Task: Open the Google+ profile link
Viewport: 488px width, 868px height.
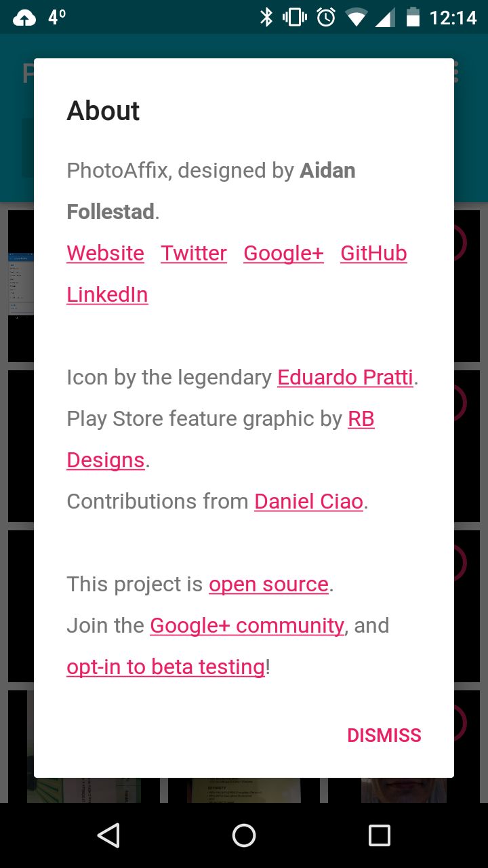Action: pos(283,253)
